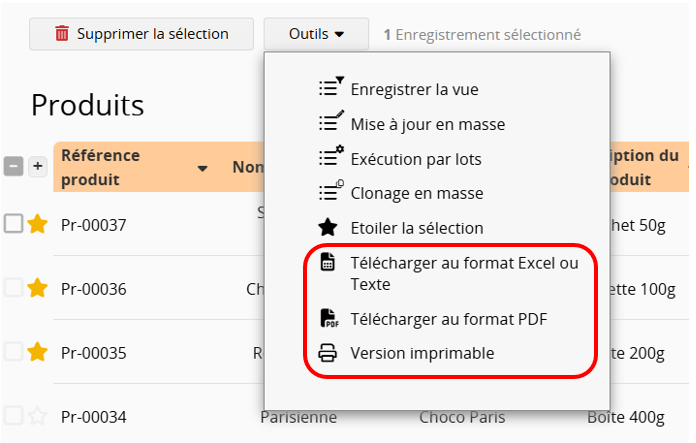Image resolution: width=696 pixels, height=443 pixels.
Task: Select Version imprimable menu entry
Action: tap(422, 353)
